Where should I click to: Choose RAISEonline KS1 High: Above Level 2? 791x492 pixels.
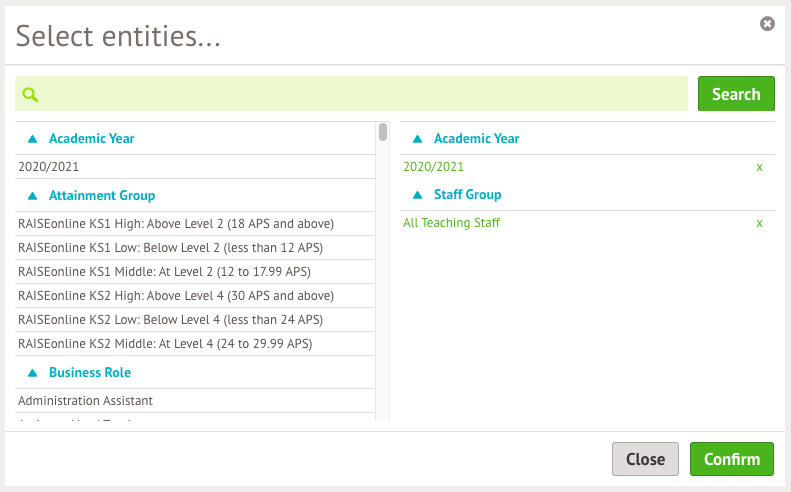click(x=176, y=223)
